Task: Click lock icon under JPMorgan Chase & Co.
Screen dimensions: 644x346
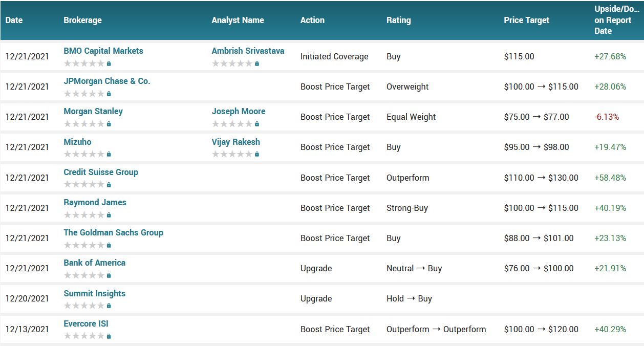Action: click(109, 94)
